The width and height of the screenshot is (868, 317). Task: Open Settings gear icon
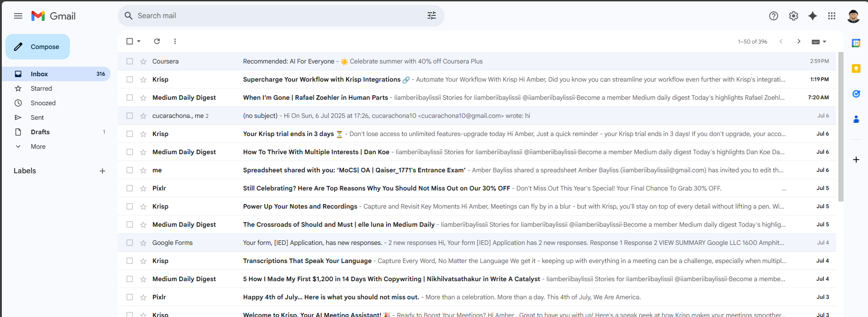[794, 16]
